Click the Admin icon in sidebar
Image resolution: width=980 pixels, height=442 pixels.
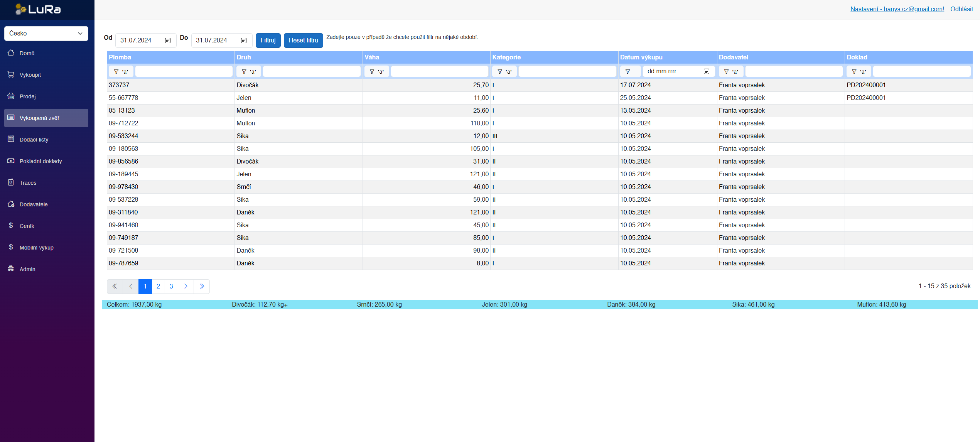(x=11, y=269)
